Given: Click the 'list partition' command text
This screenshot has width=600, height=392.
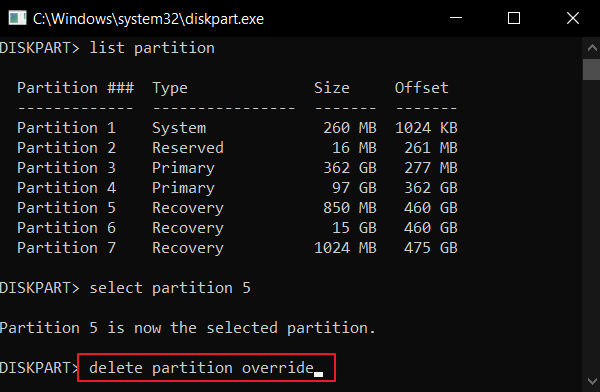Looking at the screenshot, I should click(x=152, y=48).
